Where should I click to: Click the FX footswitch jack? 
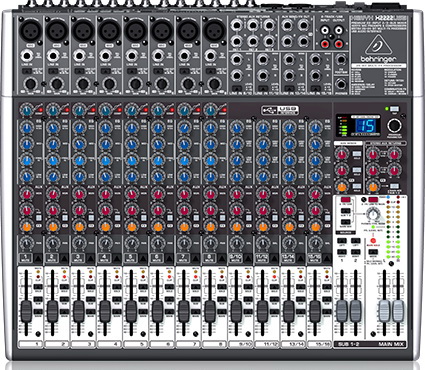[341, 60]
